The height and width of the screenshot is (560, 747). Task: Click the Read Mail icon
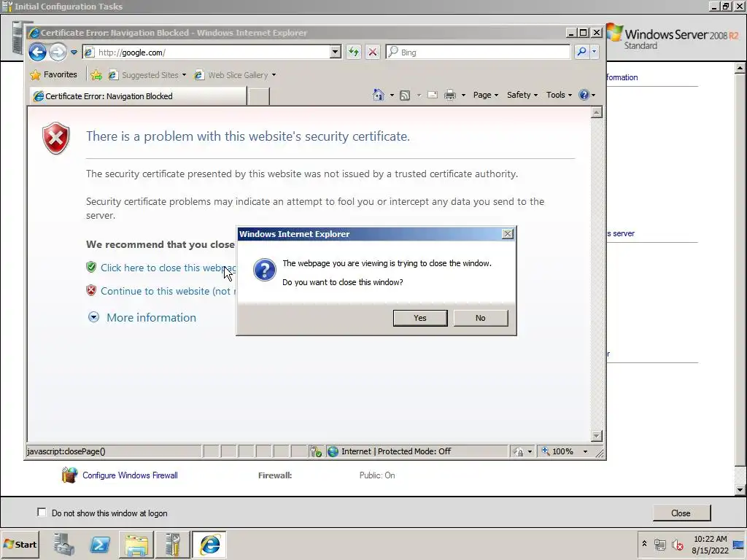coord(433,95)
